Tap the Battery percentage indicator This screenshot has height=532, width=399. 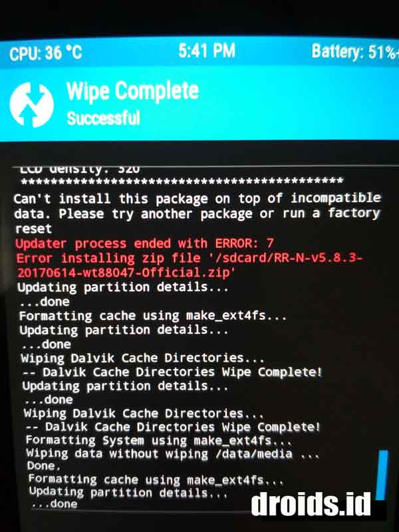pos(355,52)
